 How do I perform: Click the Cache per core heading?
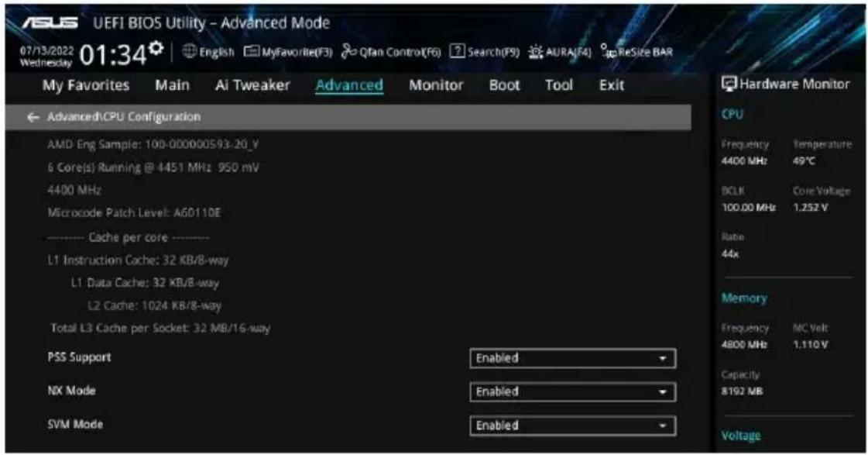click(128, 238)
